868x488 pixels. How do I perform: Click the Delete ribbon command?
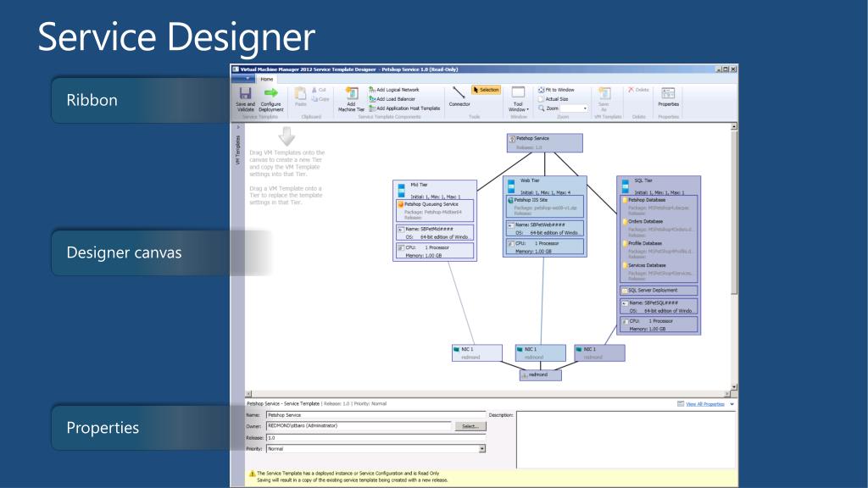tap(638, 90)
